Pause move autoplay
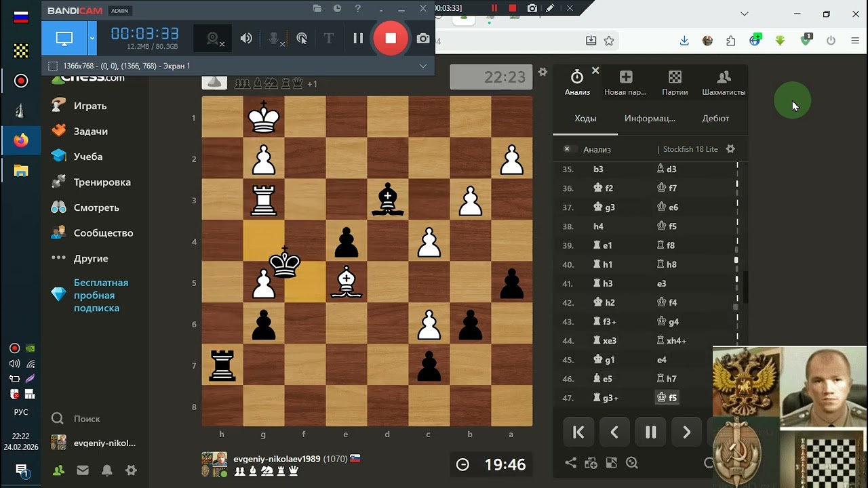The height and width of the screenshot is (488, 868). (650, 432)
